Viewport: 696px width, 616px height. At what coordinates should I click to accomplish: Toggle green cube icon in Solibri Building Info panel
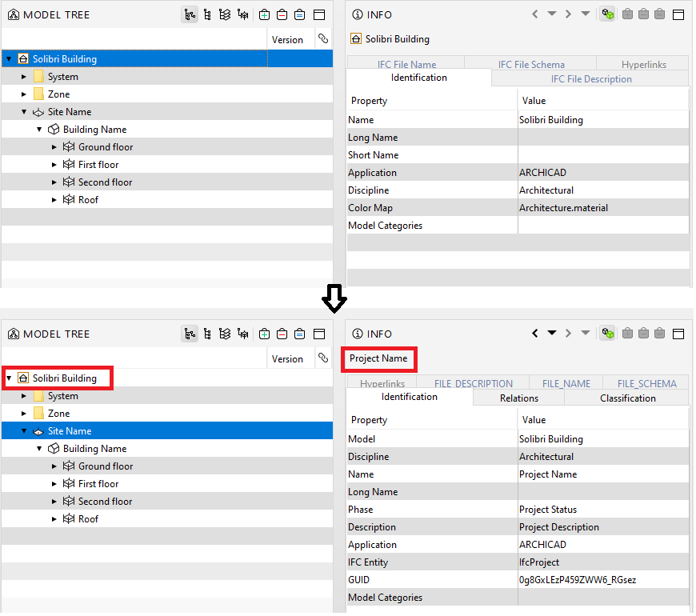point(608,14)
